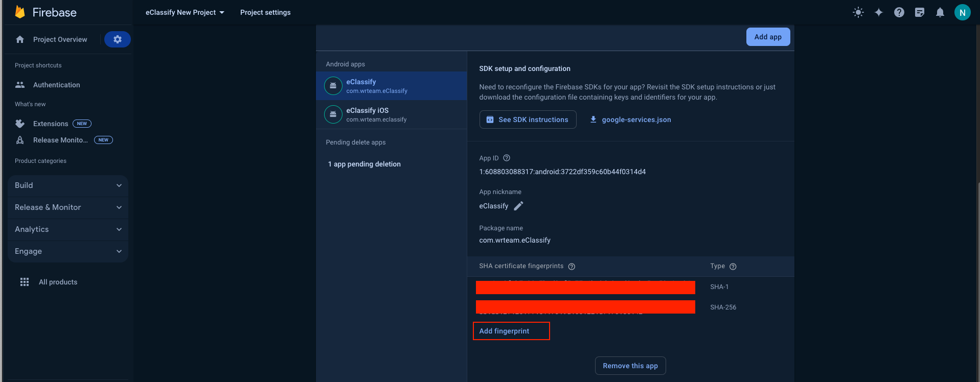980x382 pixels.
Task: Go to Authentication in the sidebar
Action: [x=56, y=85]
